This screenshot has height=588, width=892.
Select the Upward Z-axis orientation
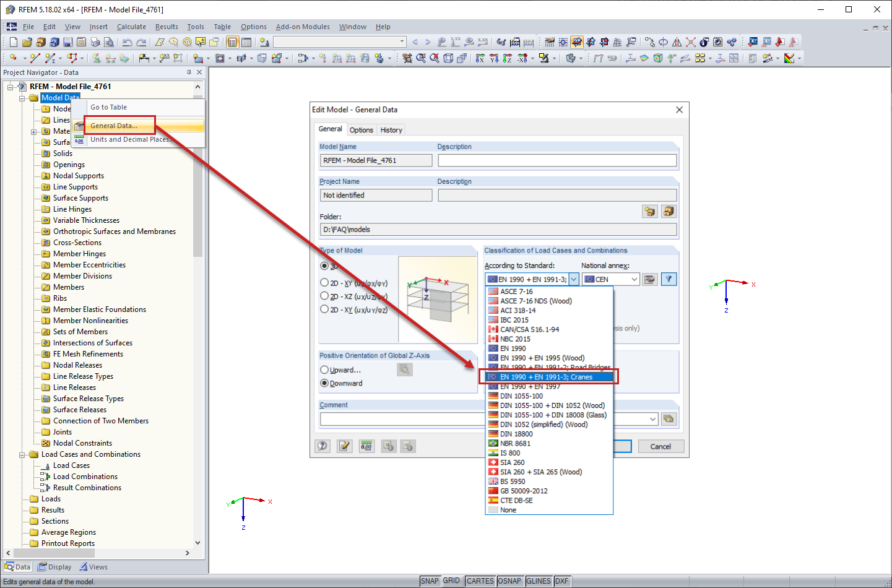(x=325, y=370)
